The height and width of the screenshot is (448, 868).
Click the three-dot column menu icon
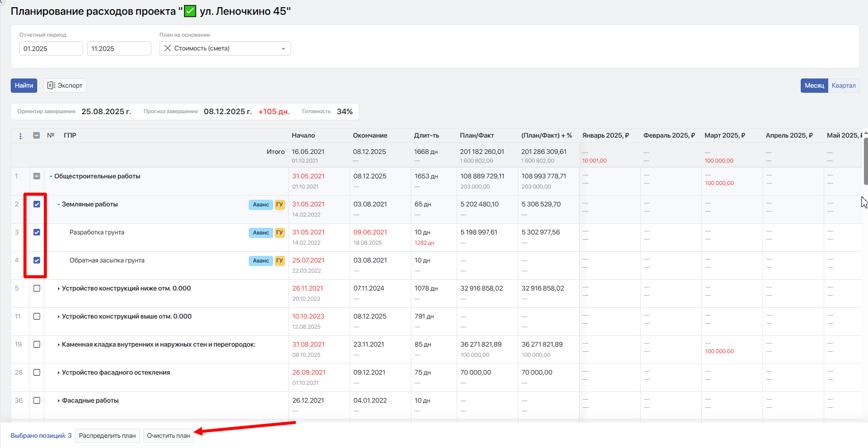(20, 136)
